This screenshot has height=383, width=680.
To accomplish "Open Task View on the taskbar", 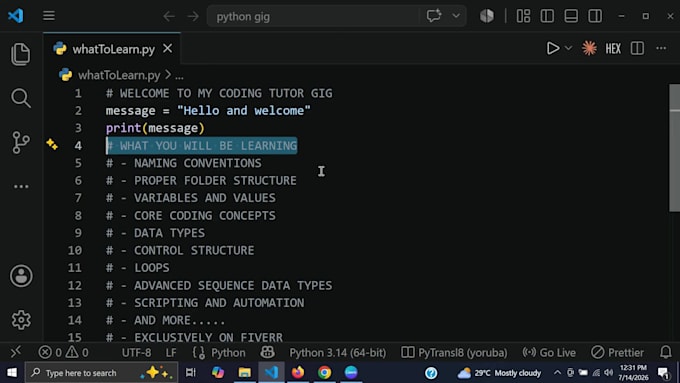I will point(190,373).
